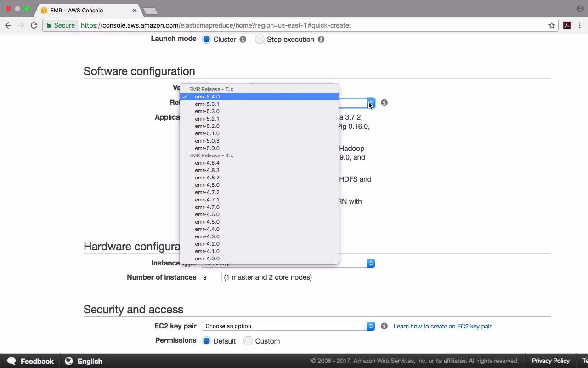Select emr-4.6.0 in the dropdown

pyautogui.click(x=259, y=214)
